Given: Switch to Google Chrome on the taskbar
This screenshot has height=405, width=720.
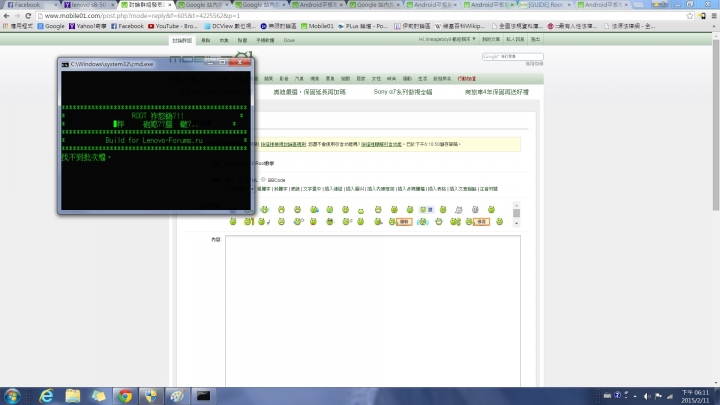Looking at the screenshot, I should click(x=124, y=396).
